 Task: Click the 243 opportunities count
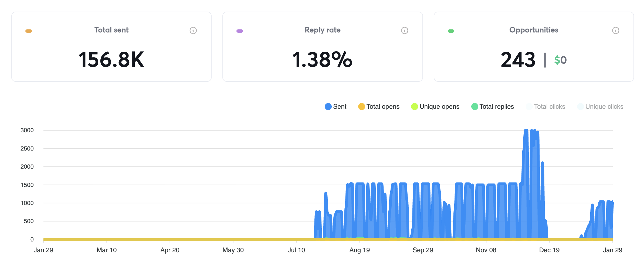pyautogui.click(x=517, y=60)
